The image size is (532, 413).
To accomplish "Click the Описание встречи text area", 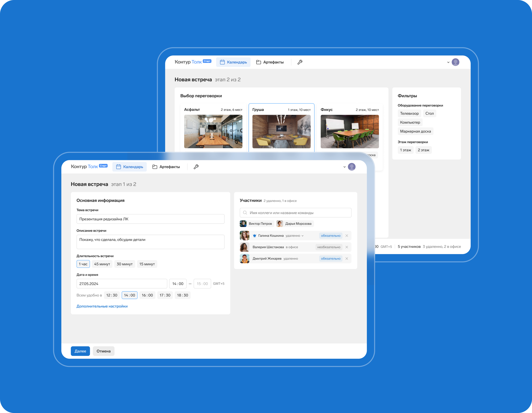I will pyautogui.click(x=150, y=242).
